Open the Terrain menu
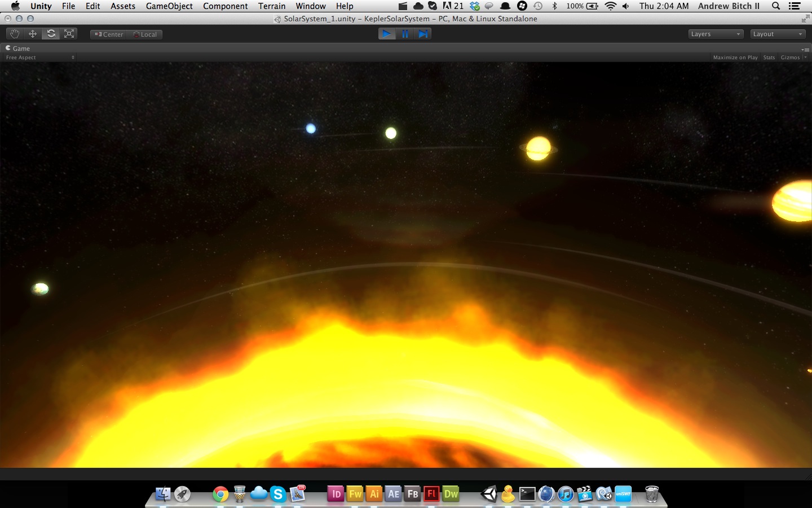This screenshot has height=508, width=812. point(272,6)
